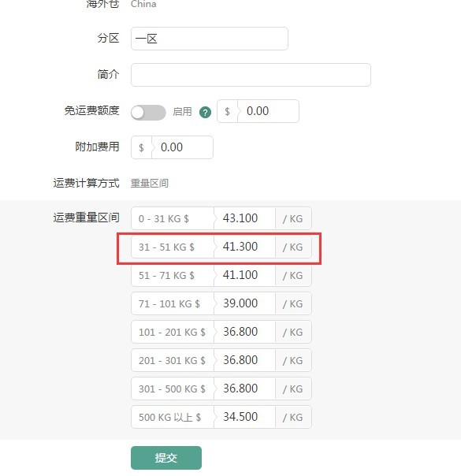Click the free shipping amount 0.00 field

click(x=268, y=111)
